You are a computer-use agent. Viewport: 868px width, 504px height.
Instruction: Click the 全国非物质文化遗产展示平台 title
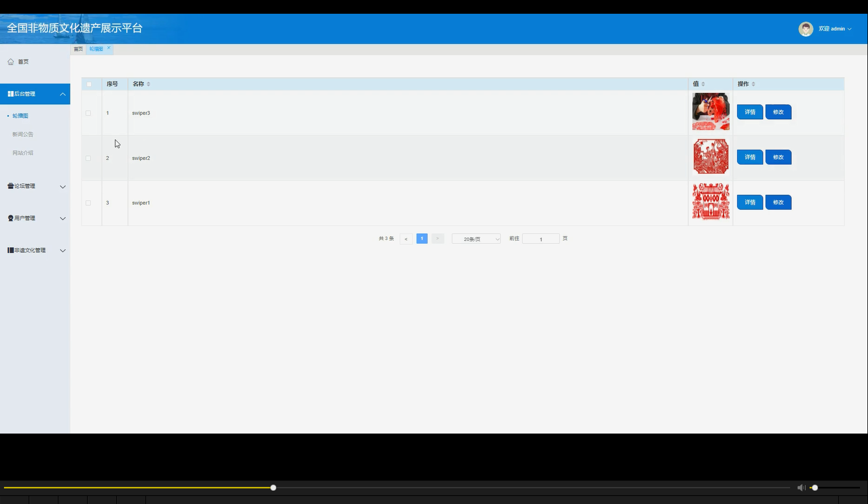[x=74, y=28]
